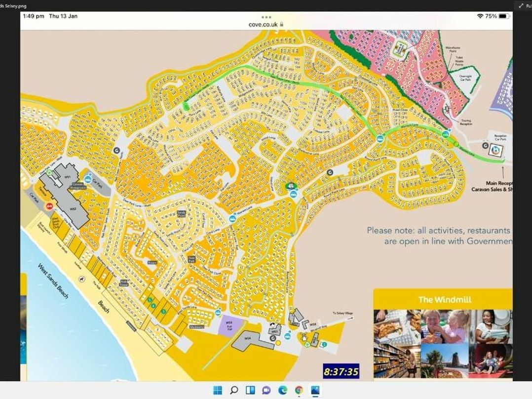Open the padlock next to cove.co.uk
Screen dimensions: 532x399
pos(282,23)
